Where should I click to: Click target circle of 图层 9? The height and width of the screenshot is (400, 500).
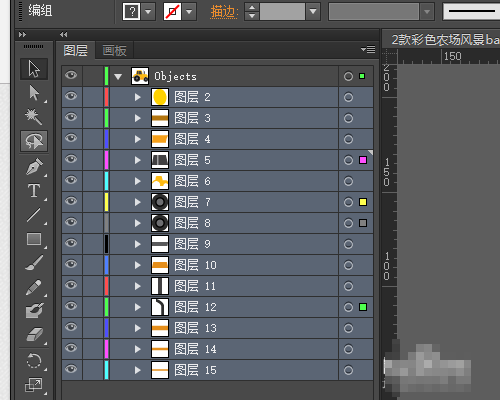coord(348,244)
